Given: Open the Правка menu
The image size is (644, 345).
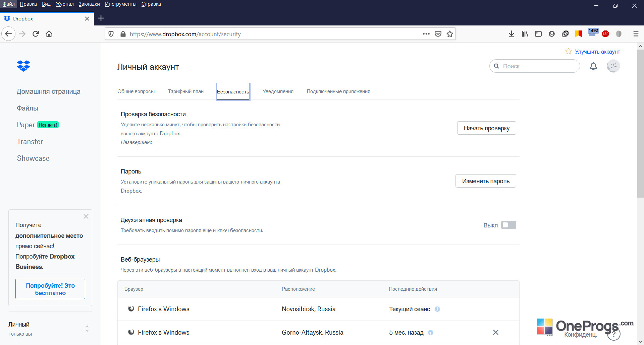Looking at the screenshot, I should pos(28,4).
